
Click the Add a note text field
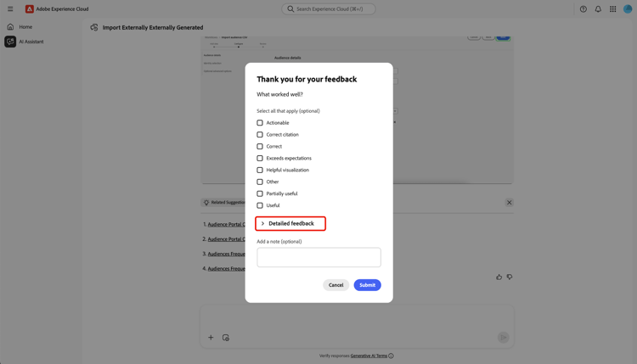318,257
